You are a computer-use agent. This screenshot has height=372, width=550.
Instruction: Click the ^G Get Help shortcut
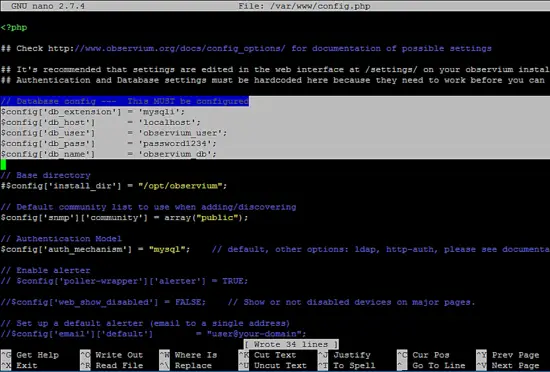[x=30, y=355]
